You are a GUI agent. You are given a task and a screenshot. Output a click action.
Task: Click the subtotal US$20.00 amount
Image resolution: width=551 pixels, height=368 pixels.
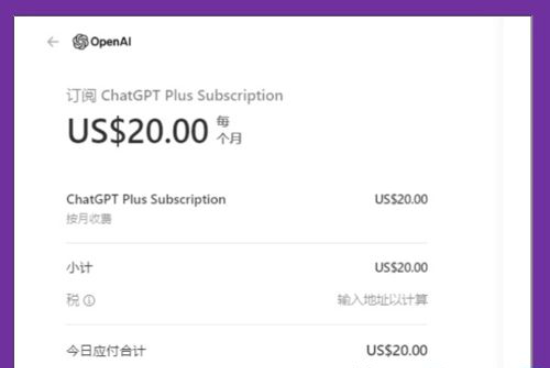point(401,268)
